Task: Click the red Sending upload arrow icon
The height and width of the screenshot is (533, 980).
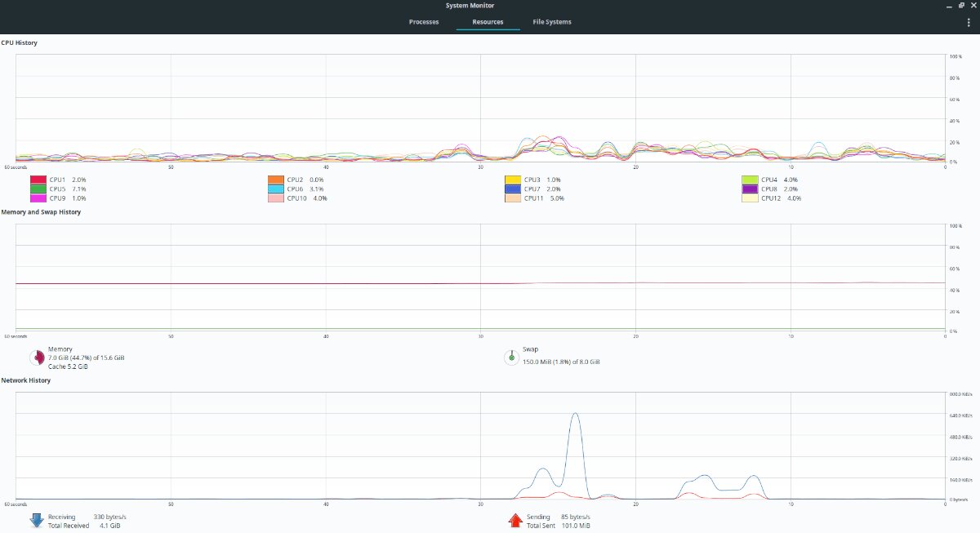Action: tap(514, 520)
